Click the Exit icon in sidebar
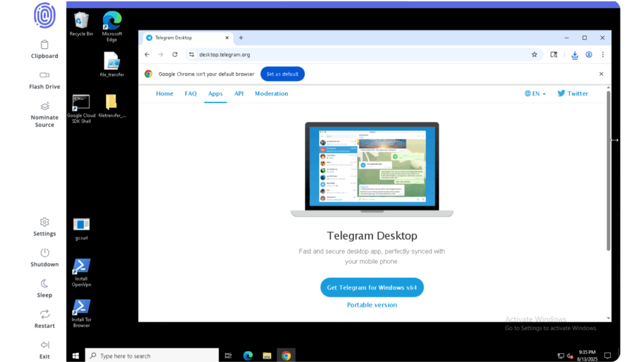Screen dimensions: 644x362 45,345
